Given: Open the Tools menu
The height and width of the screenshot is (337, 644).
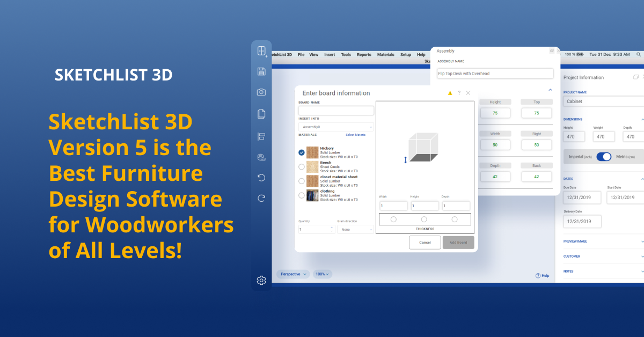Looking at the screenshot, I should 346,55.
